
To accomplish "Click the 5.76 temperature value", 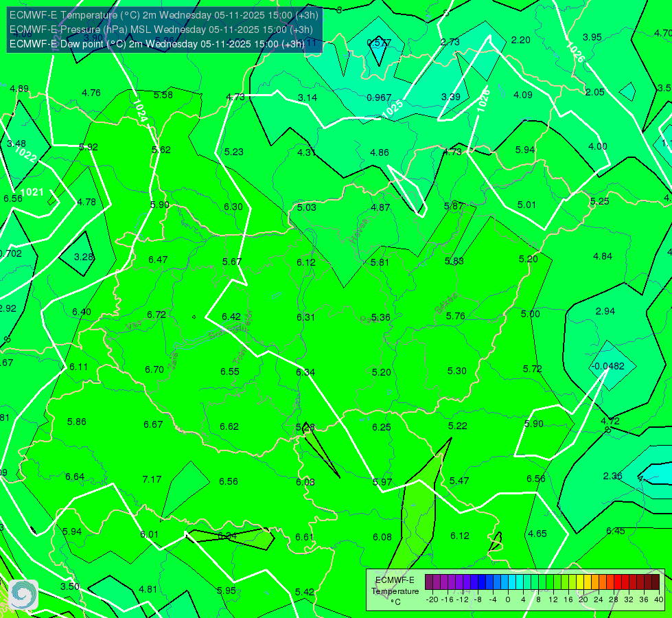I will pyautogui.click(x=456, y=316).
